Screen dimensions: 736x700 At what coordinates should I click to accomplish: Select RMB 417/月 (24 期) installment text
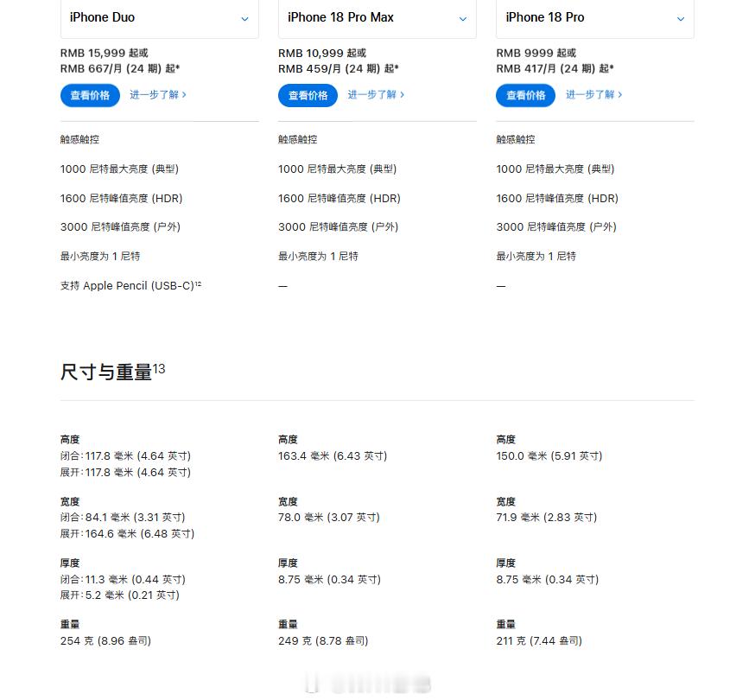pos(555,68)
